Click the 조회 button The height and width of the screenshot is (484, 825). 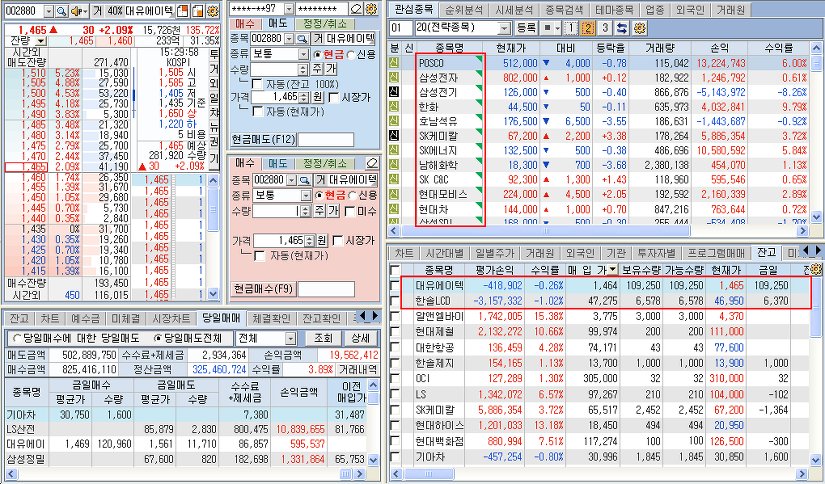tap(323, 338)
